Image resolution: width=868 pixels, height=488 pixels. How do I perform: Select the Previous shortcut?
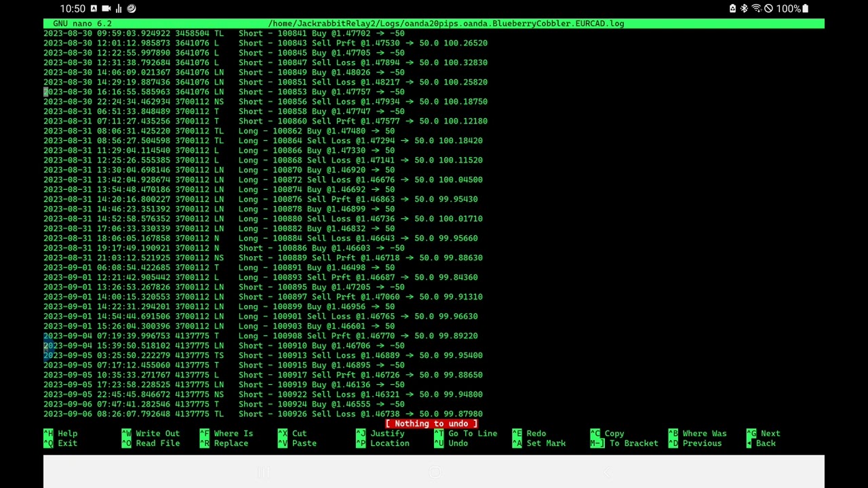point(694,443)
